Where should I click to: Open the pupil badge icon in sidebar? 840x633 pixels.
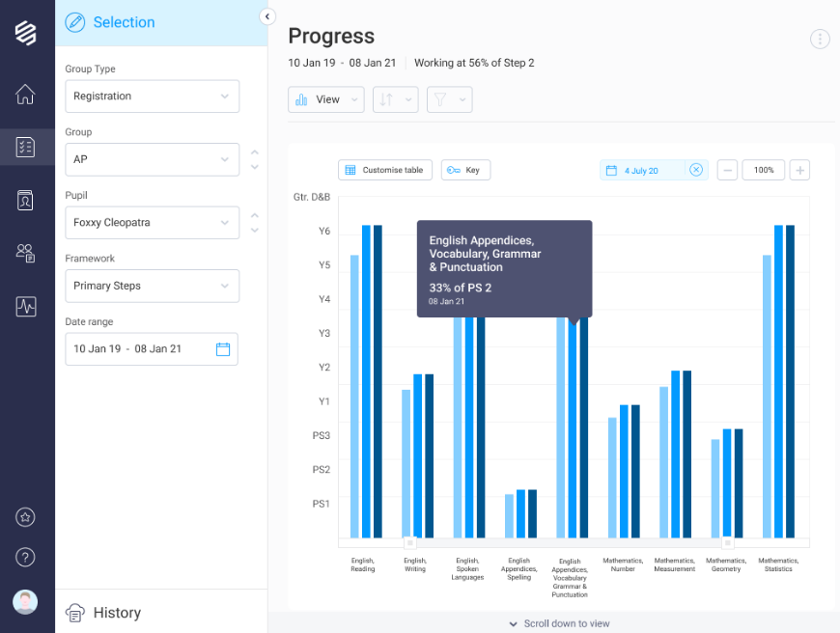(x=26, y=200)
